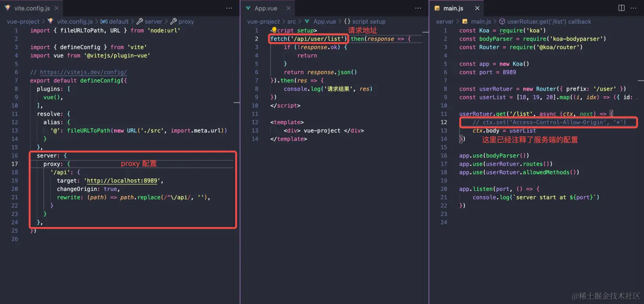644x304 pixels.
Task: Click the '@koa/router' require line
Action: click(521, 47)
